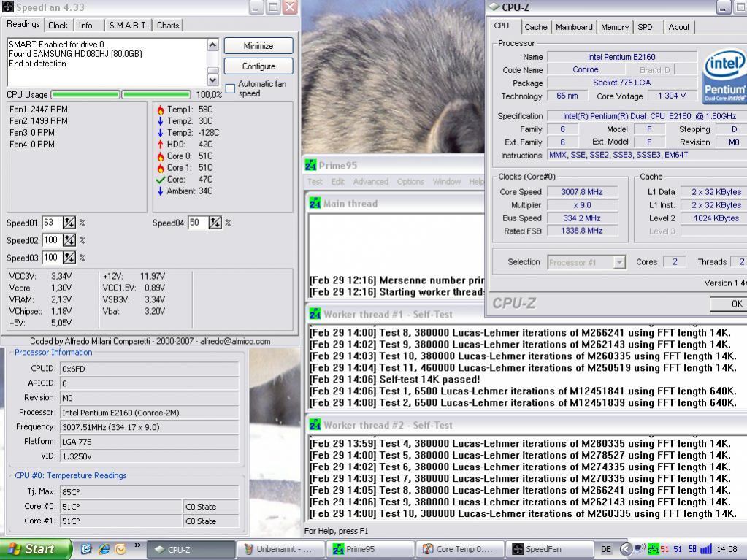Open the Prime95 Window menu
747x560 pixels.
tap(446, 181)
